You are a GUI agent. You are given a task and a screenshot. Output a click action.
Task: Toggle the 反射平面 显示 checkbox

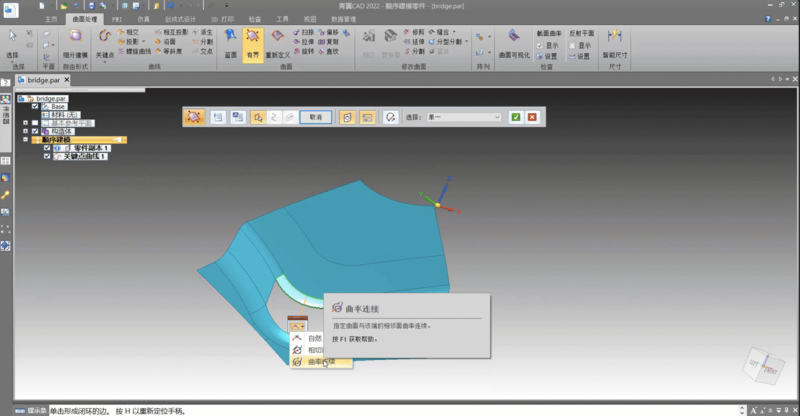click(574, 45)
